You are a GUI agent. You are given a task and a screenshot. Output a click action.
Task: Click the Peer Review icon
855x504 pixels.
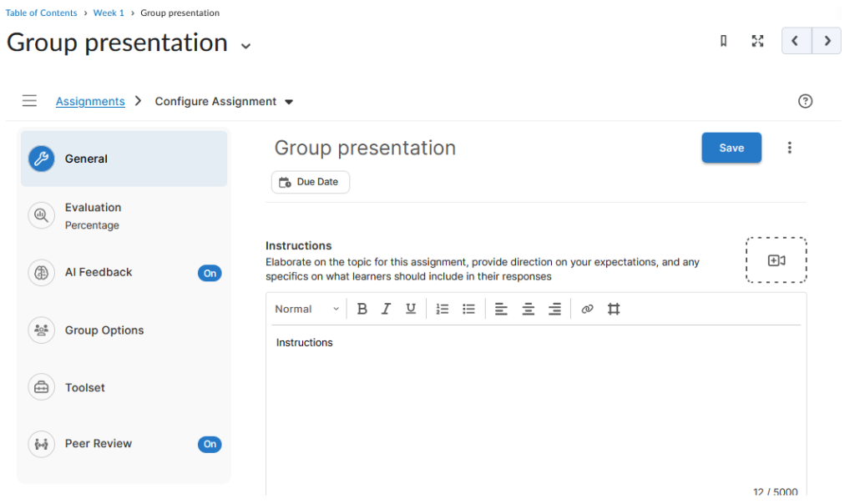(42, 444)
